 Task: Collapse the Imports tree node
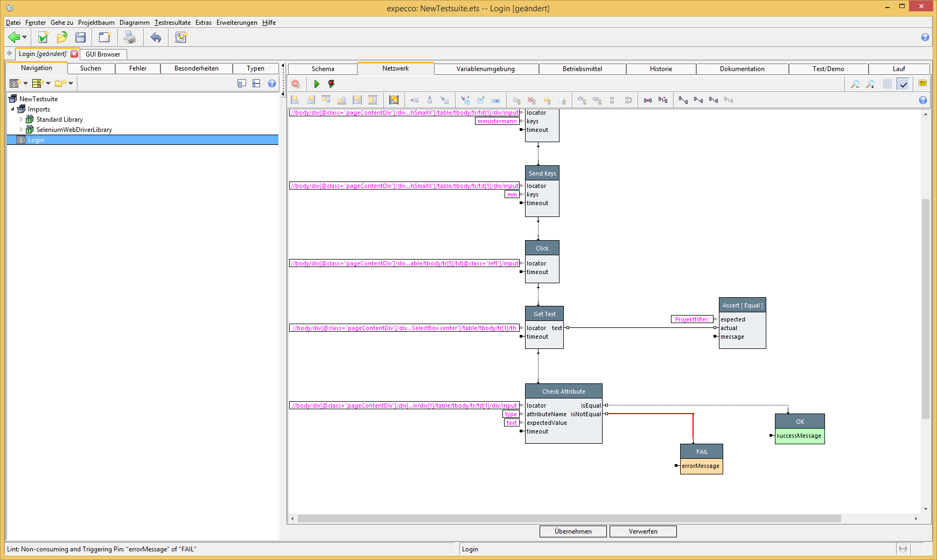pos(13,109)
